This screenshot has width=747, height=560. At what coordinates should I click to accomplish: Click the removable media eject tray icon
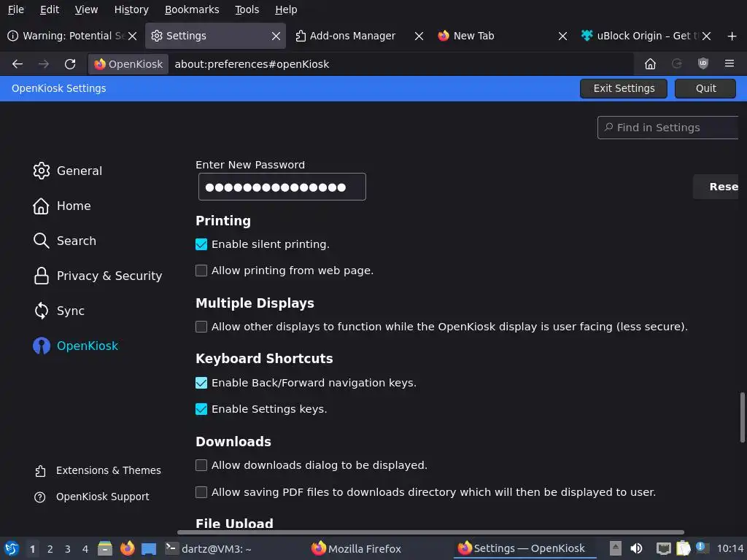click(616, 548)
